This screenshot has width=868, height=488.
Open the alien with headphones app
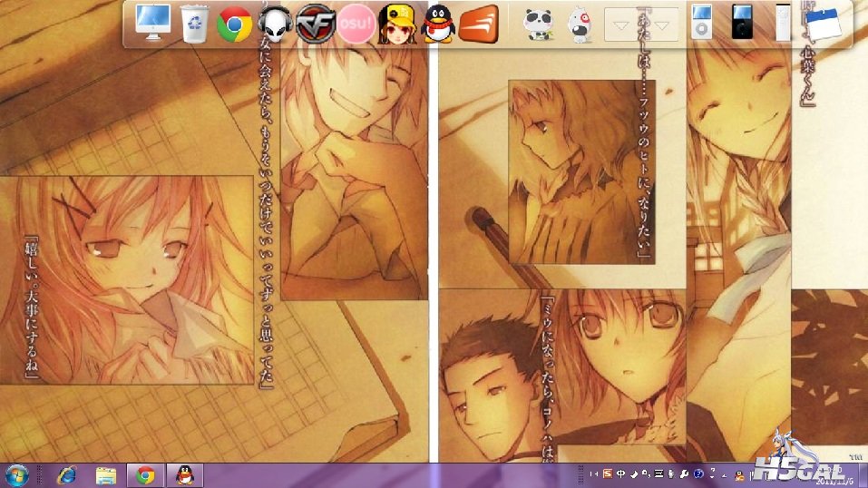click(275, 24)
